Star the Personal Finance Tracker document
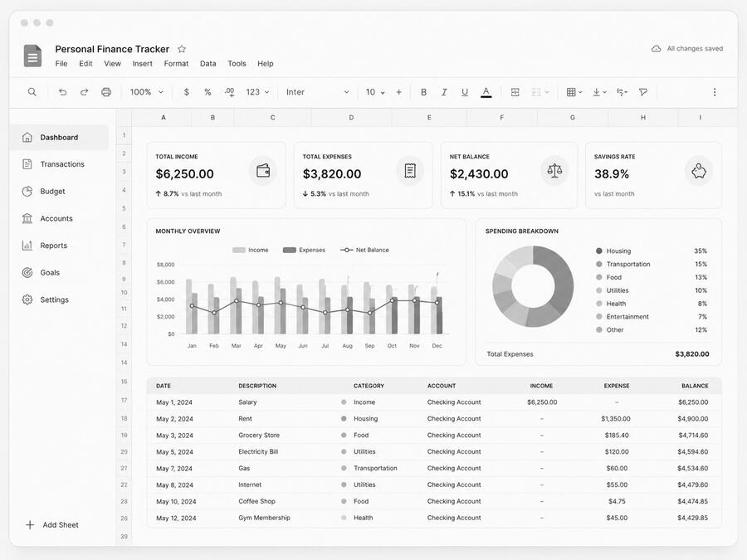The height and width of the screenshot is (560, 747). pyautogui.click(x=182, y=49)
